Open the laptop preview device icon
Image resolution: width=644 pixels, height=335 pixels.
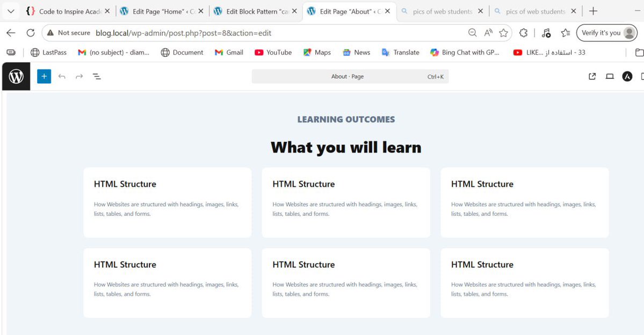pyautogui.click(x=610, y=76)
